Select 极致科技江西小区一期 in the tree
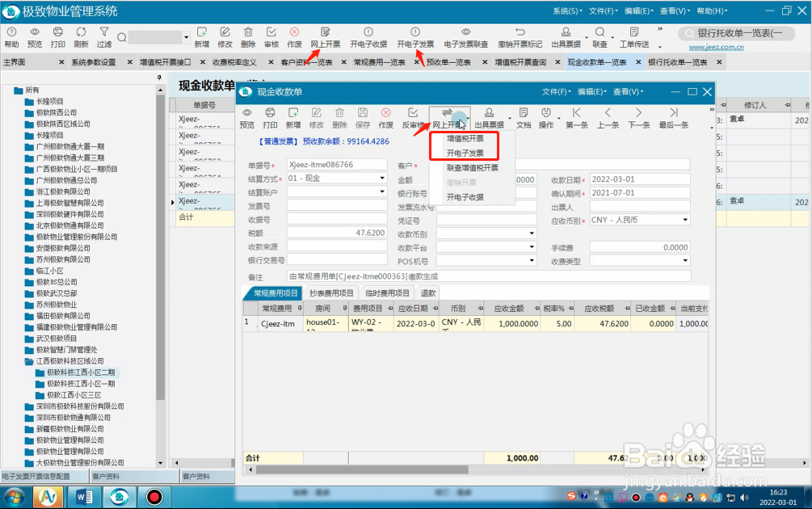The height and width of the screenshot is (509, 812). 81,384
